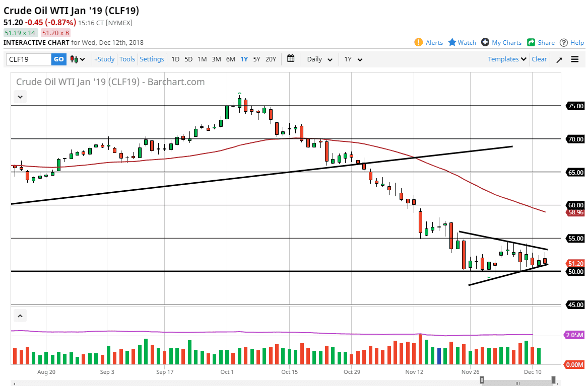Open the +Study menu
588x386 pixels.
point(104,59)
